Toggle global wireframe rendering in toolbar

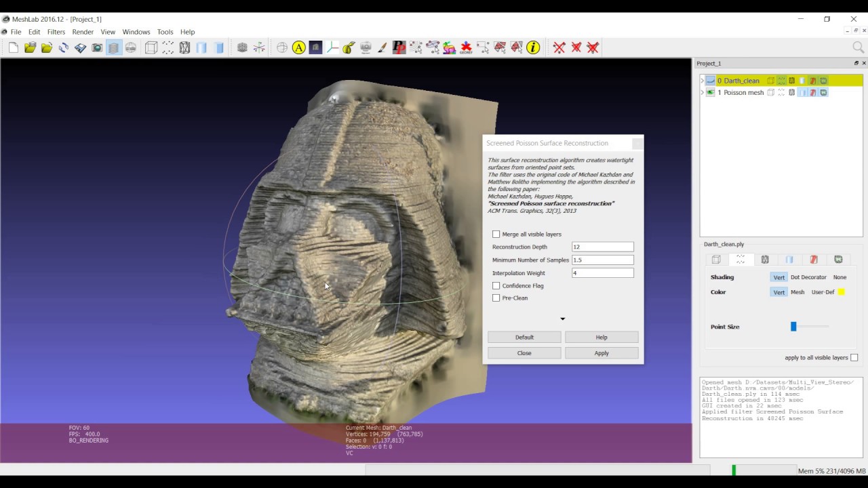coord(184,47)
